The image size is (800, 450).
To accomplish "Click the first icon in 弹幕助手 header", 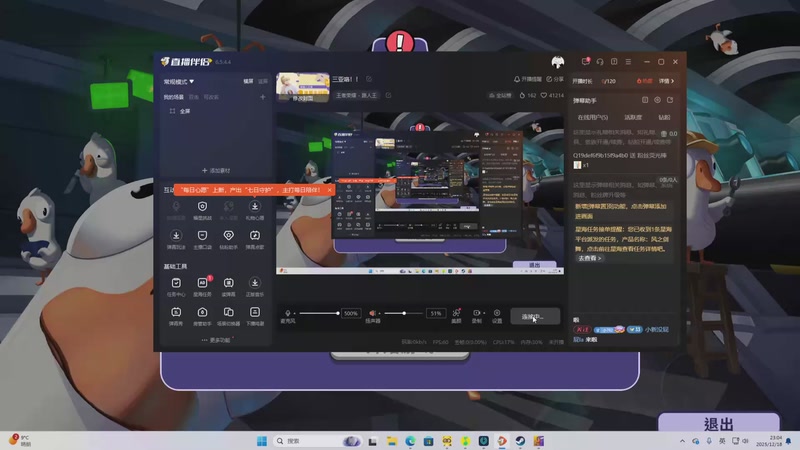I will (645, 100).
